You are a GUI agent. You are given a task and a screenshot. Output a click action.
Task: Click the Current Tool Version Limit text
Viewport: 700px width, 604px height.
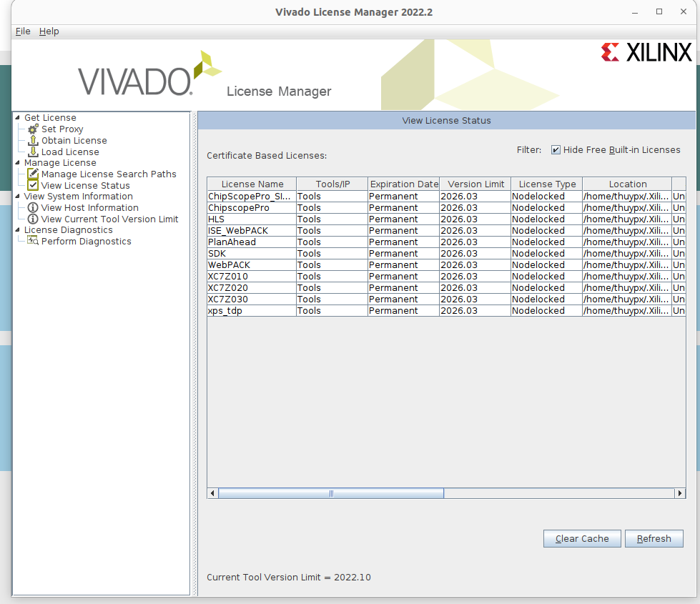[x=288, y=578]
